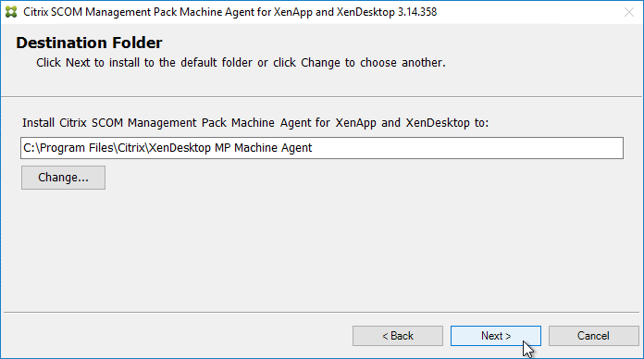Image resolution: width=644 pixels, height=359 pixels.
Task: Click the 'Destination Folder' heading
Action: [89, 43]
